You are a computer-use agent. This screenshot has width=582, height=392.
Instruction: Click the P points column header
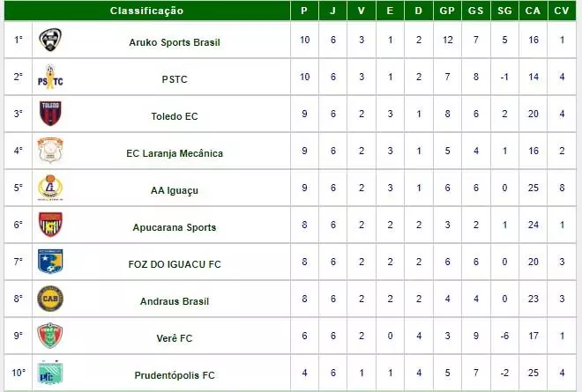304,11
